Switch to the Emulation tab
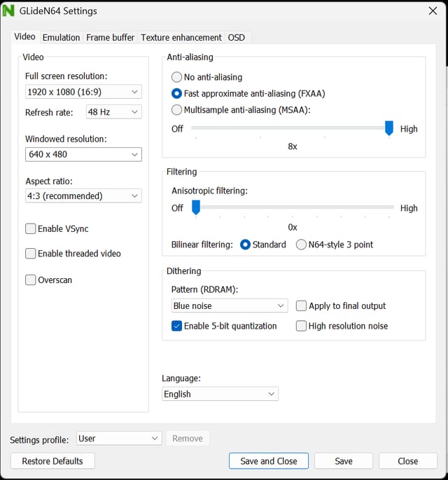The image size is (448, 480). 61,37
